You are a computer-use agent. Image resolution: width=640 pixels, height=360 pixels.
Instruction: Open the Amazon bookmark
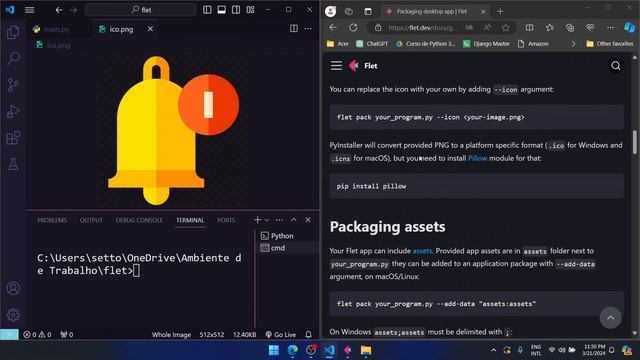[x=533, y=44]
